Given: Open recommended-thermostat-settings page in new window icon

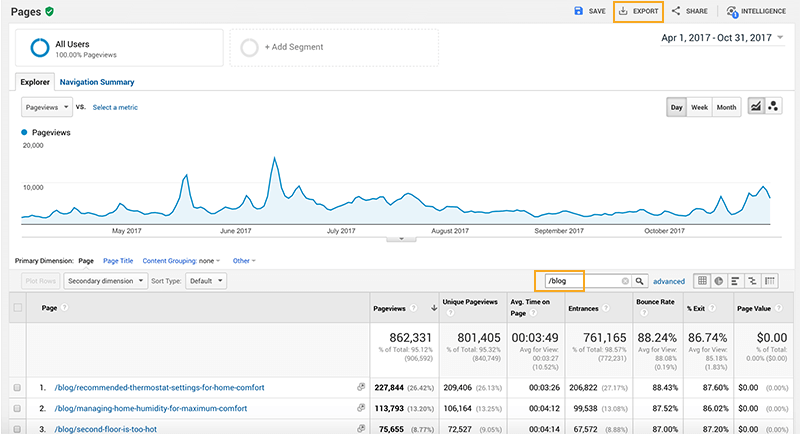Looking at the screenshot, I should 361,387.
